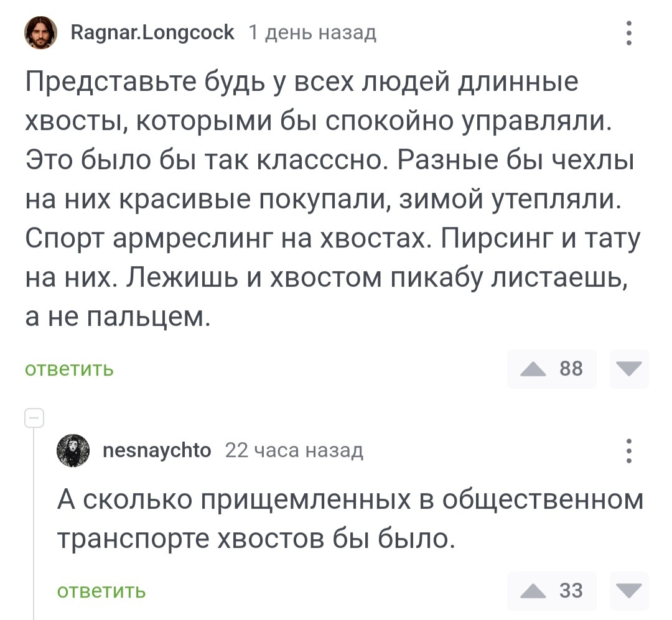Reply to nesnaychto's comment via "ответить"
The image size is (672, 620).
[101, 591]
